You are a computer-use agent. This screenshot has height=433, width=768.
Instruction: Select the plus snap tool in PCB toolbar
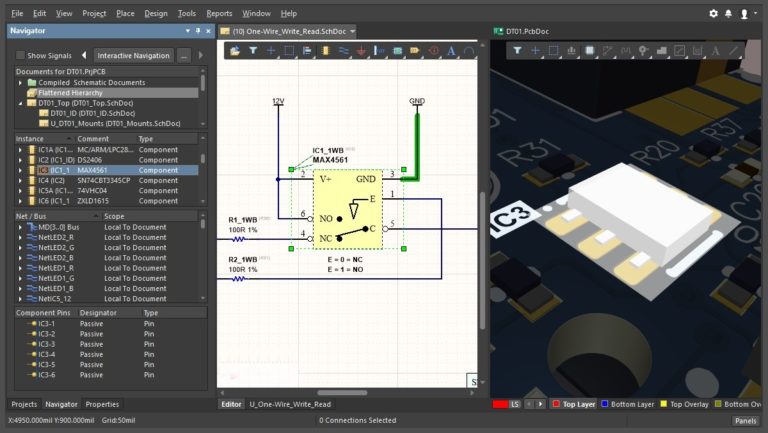[x=535, y=50]
